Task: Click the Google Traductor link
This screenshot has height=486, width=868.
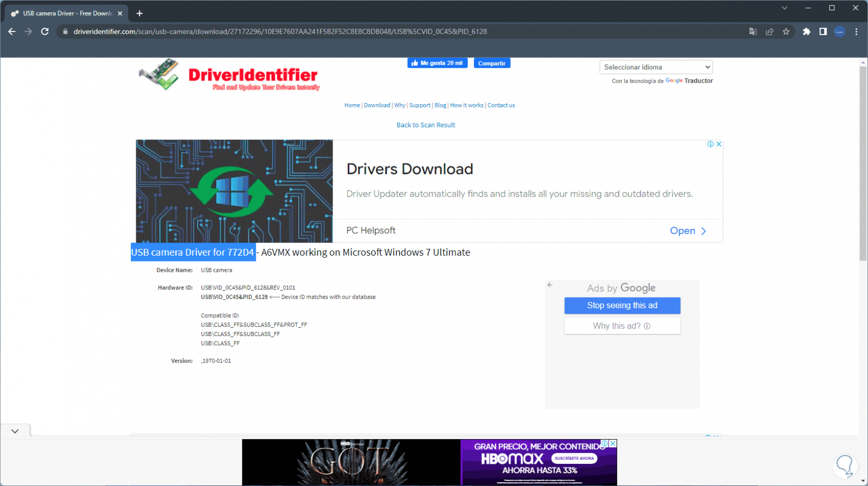Action: point(689,81)
